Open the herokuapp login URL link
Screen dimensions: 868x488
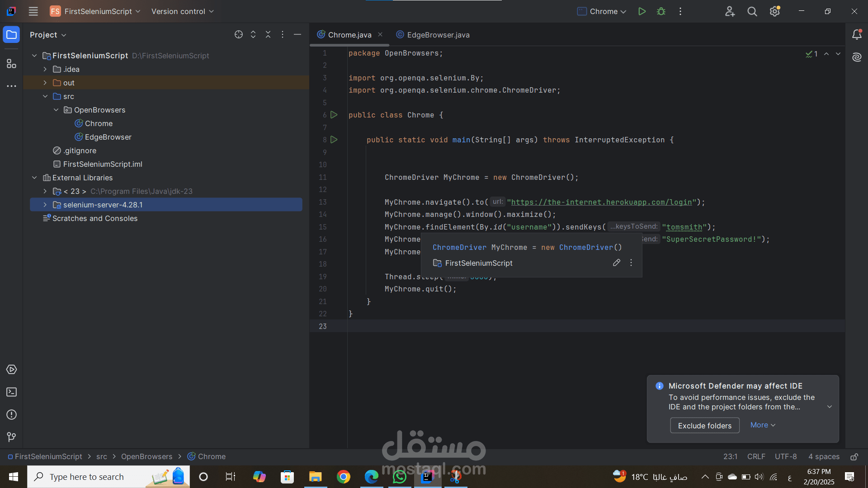[601, 202]
